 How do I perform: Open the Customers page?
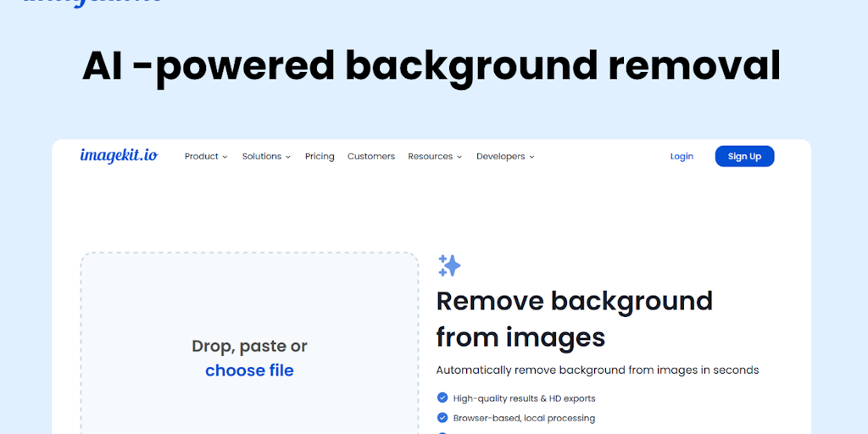tap(371, 157)
